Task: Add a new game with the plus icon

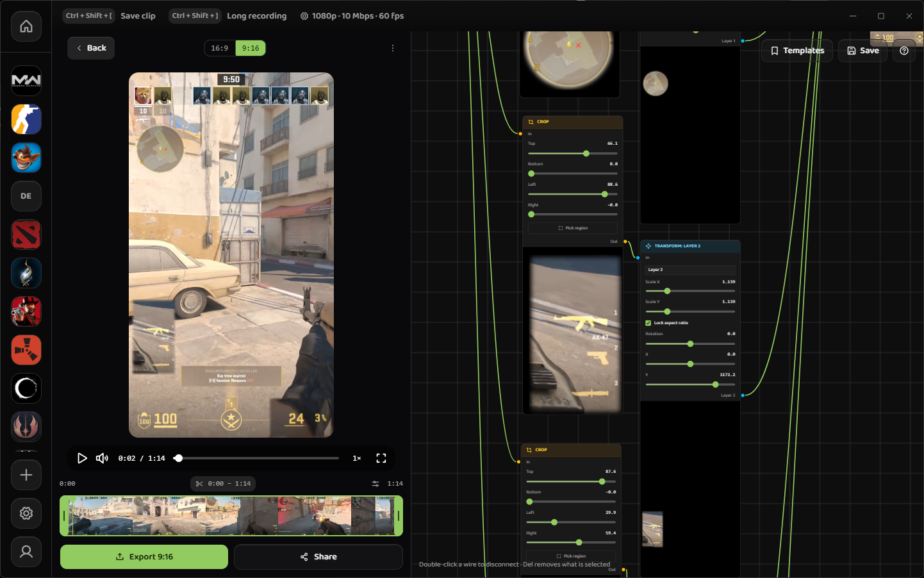Action: point(26,475)
